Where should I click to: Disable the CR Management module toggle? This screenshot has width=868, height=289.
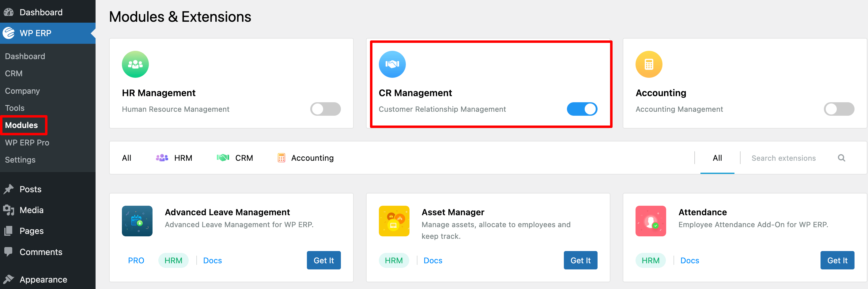(x=582, y=109)
